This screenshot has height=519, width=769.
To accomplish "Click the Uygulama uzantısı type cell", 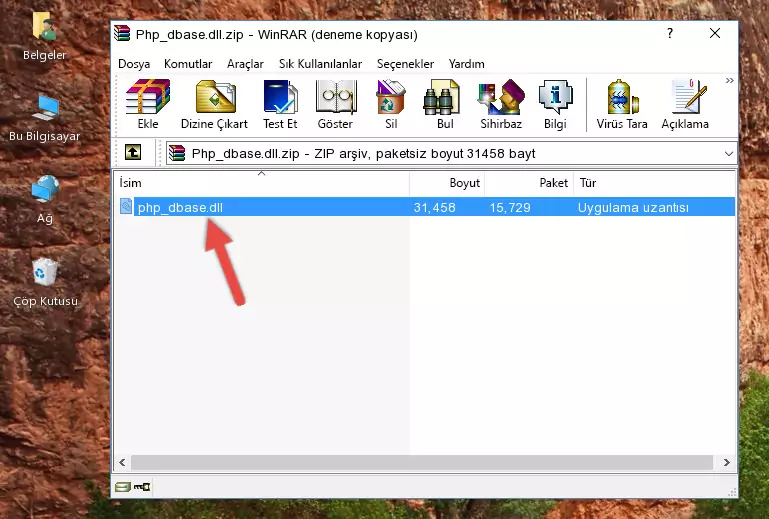I will (x=633, y=208).
